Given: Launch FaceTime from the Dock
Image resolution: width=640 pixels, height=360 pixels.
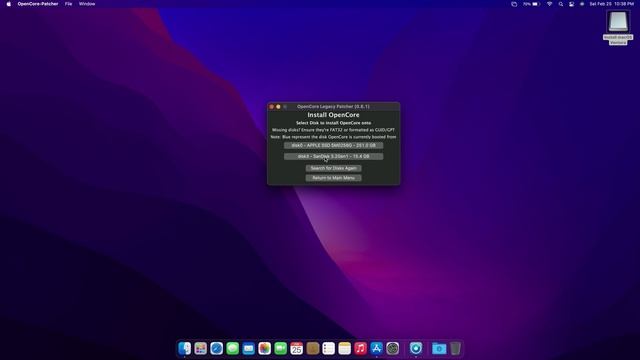Looking at the screenshot, I should 280,348.
